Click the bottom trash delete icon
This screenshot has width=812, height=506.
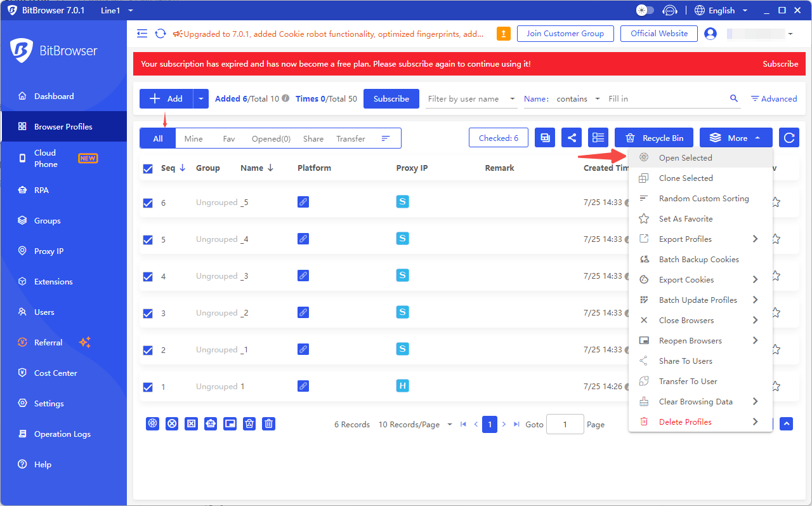(269, 424)
